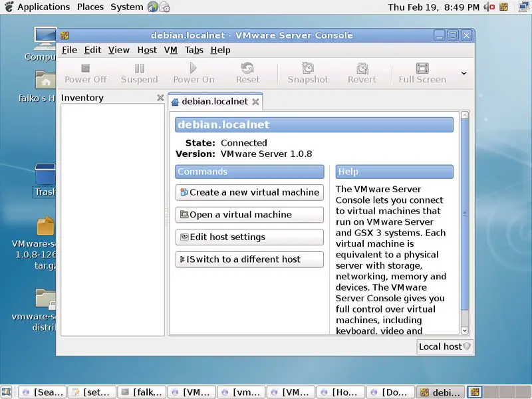
Task: Open the View menu
Action: [x=119, y=51]
